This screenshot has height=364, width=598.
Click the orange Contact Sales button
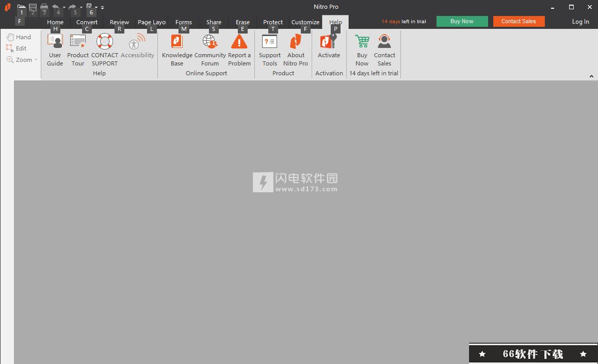pyautogui.click(x=519, y=21)
